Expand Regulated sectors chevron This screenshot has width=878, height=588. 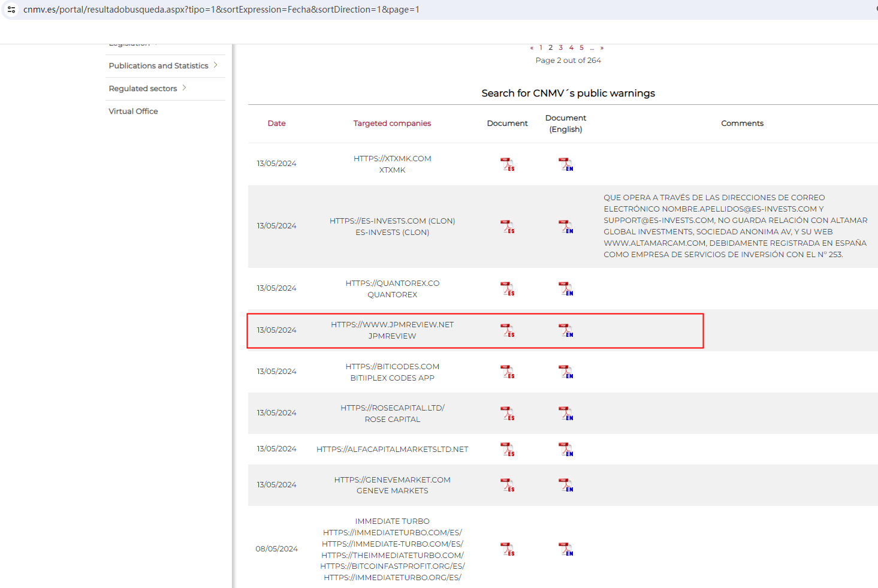[184, 88]
